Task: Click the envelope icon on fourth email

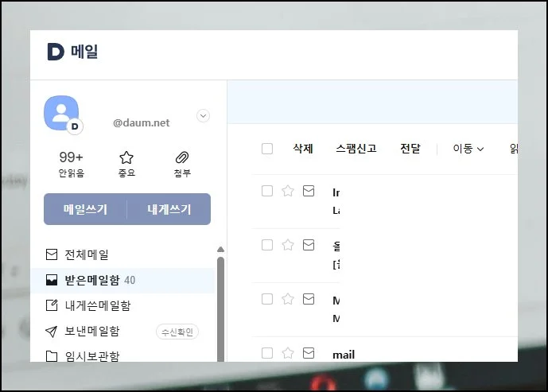Action: [x=309, y=353]
